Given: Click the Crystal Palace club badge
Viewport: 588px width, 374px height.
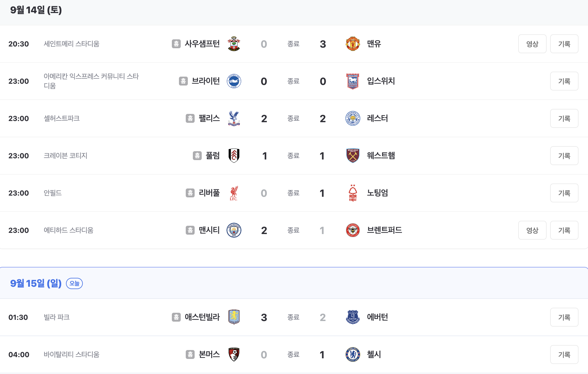Looking at the screenshot, I should [234, 118].
